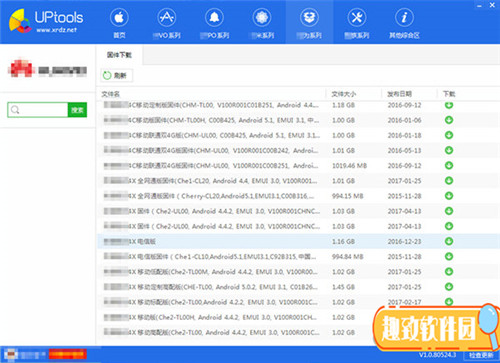
Task: Select the CHM-UL00 C00B425 file name
Action: [212, 135]
